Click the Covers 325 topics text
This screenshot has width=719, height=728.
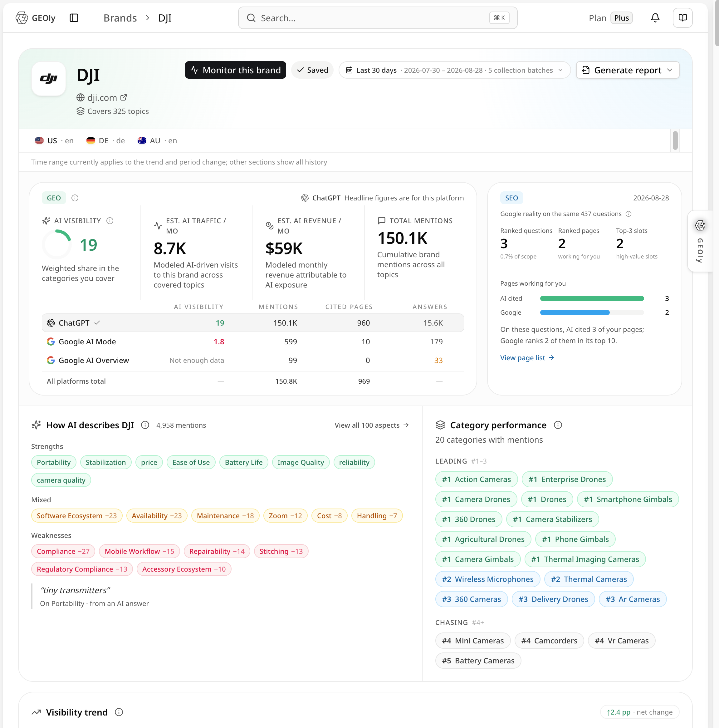point(118,111)
